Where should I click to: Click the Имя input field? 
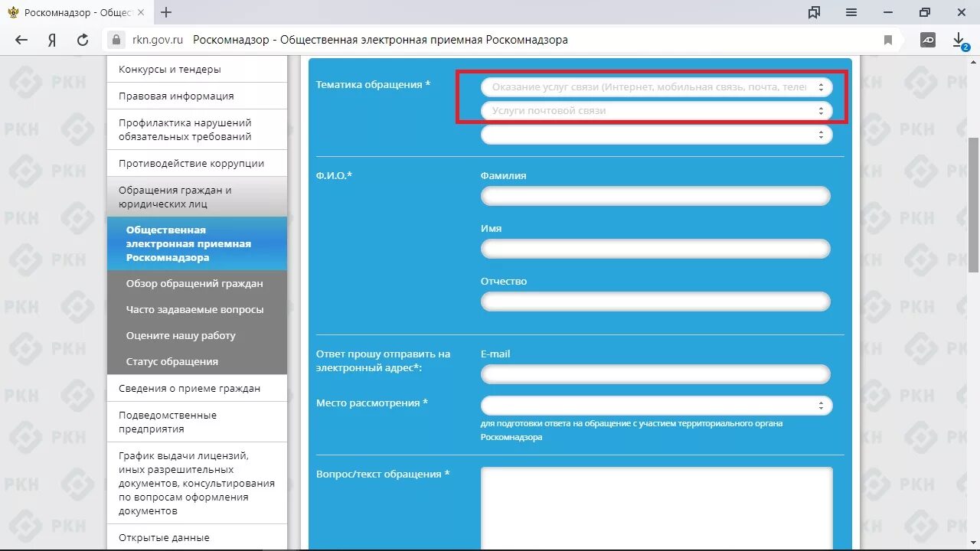point(655,249)
